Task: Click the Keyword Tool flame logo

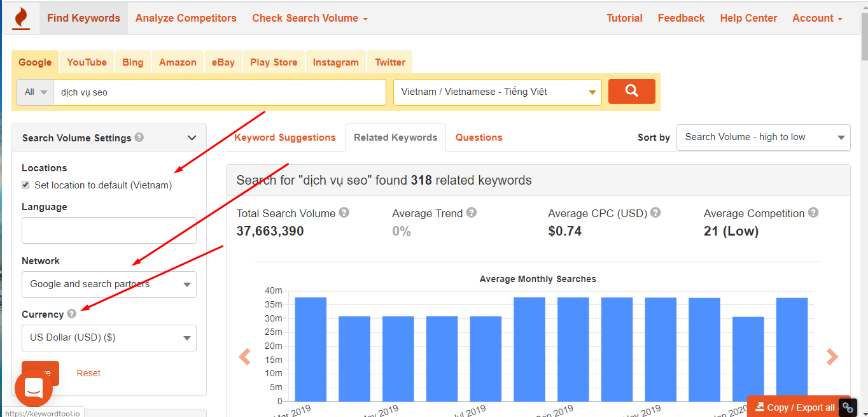Action: (21, 18)
